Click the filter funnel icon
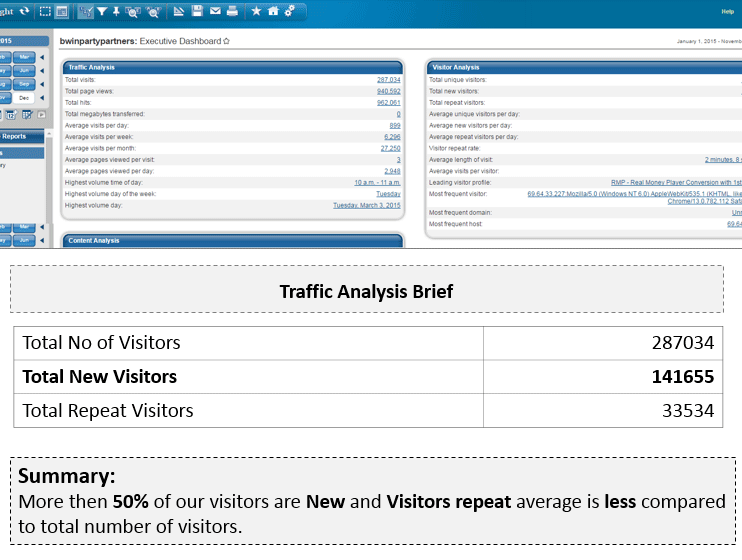742x560 pixels. pos(101,11)
